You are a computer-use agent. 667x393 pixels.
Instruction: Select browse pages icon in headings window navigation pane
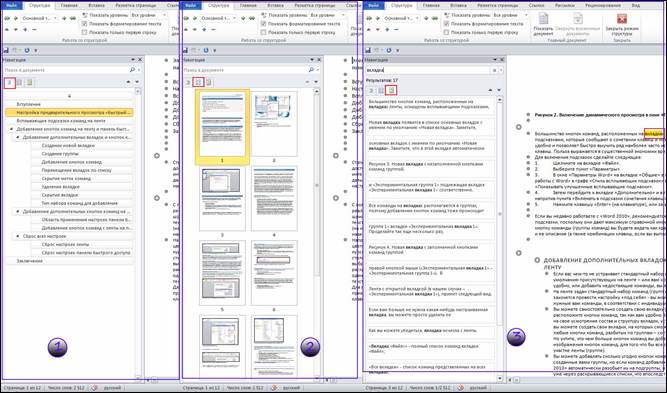coord(20,83)
